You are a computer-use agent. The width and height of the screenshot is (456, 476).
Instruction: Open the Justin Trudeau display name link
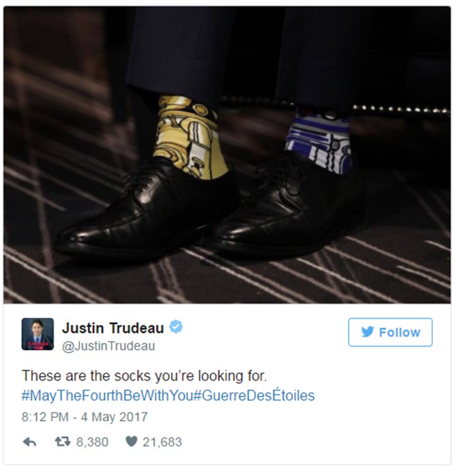tap(113, 328)
